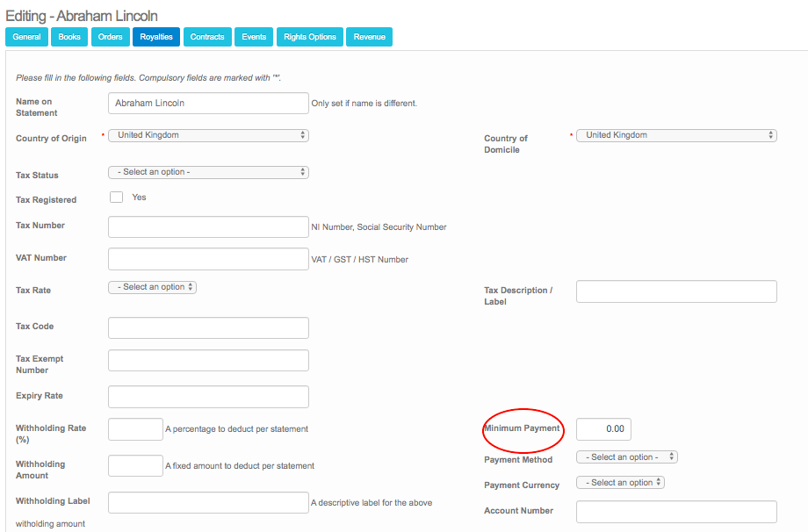This screenshot has width=808, height=532.
Task: Open the Payment Currency dropdown
Action: [x=620, y=483]
